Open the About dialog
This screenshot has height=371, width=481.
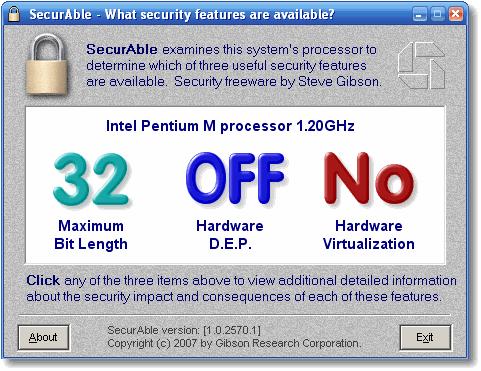[43, 338]
